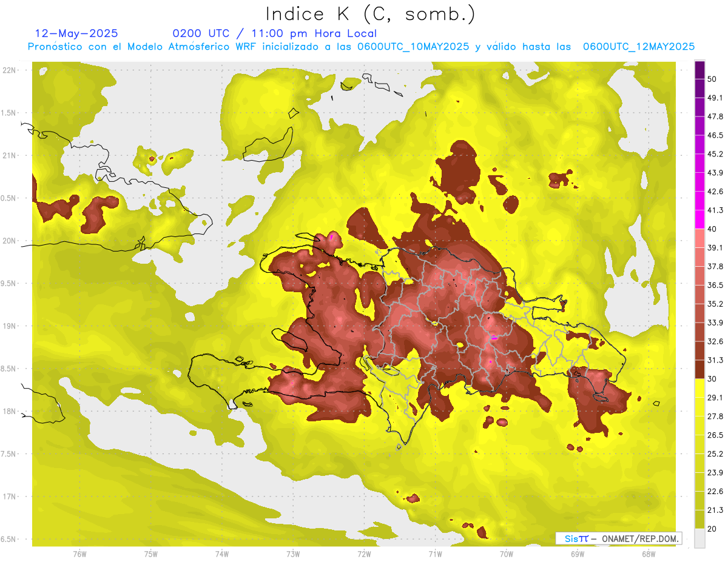The height and width of the screenshot is (562, 728).
Task: Click the legend value "26.5"
Action: (x=715, y=435)
